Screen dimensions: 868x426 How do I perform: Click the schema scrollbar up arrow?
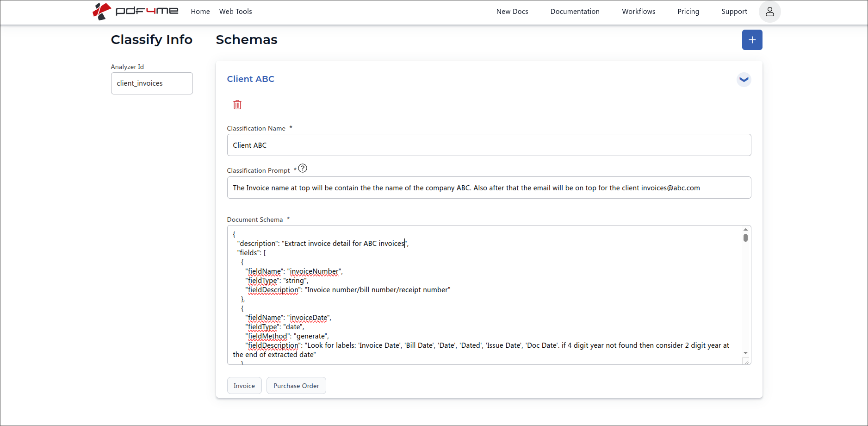[745, 230]
